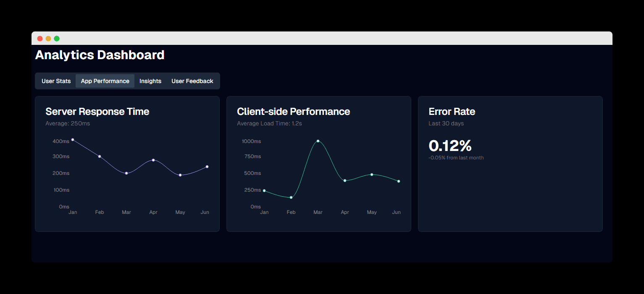Click May data point on Server Response chart

[x=180, y=175]
